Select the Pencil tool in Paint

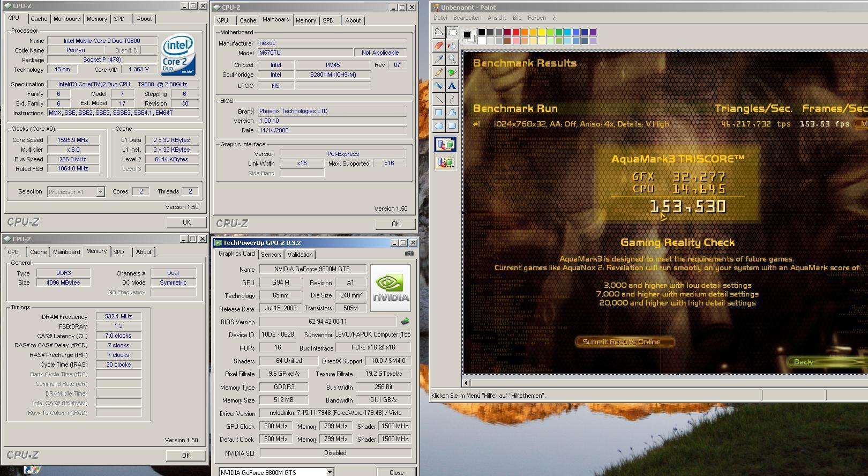[439, 72]
